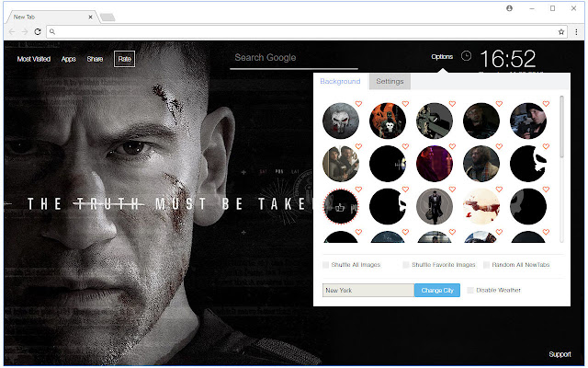Toggle heart on sniper rifle thumbnail
The width and height of the screenshot is (588, 368).
(x=452, y=104)
